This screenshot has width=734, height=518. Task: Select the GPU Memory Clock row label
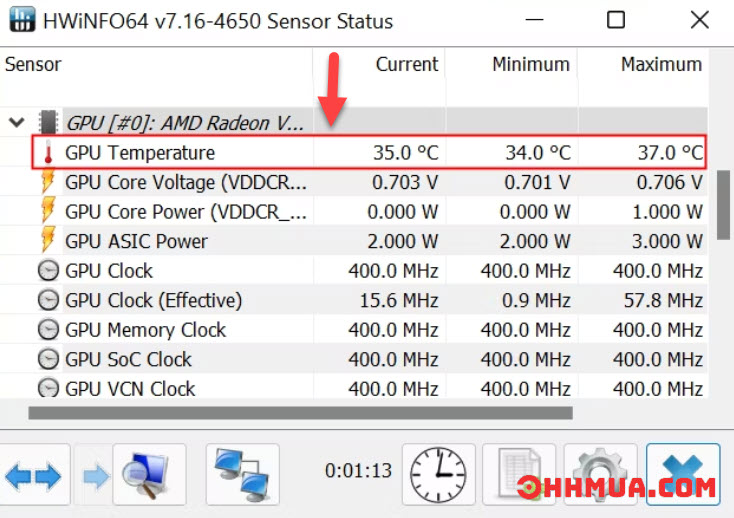point(146,330)
